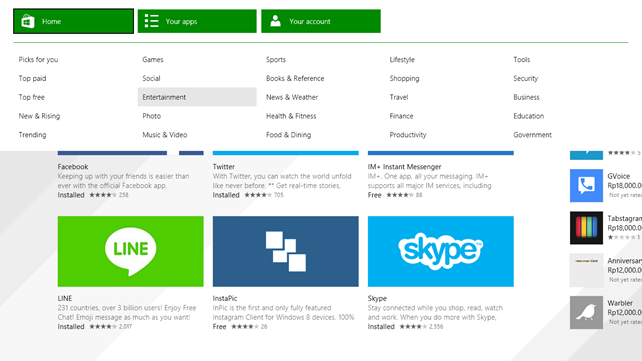Image resolution: width=642 pixels, height=361 pixels.
Task: Open Your account tab
Action: [321, 21]
